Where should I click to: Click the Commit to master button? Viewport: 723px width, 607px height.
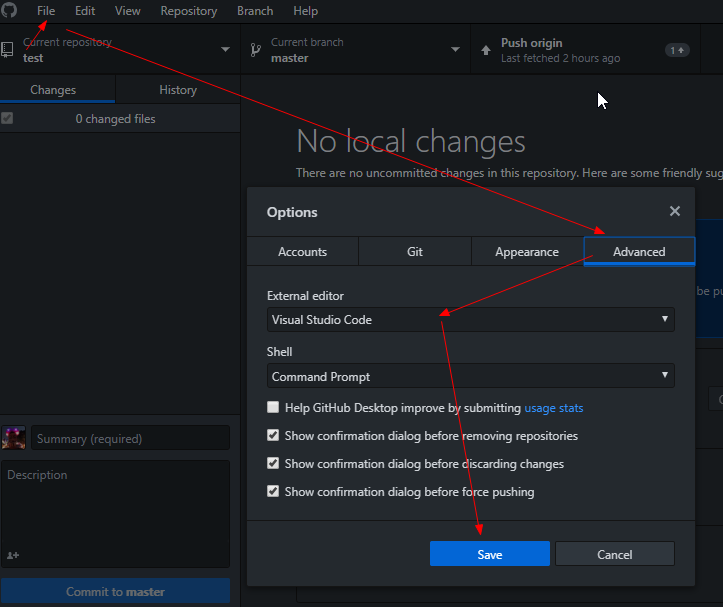(x=115, y=591)
